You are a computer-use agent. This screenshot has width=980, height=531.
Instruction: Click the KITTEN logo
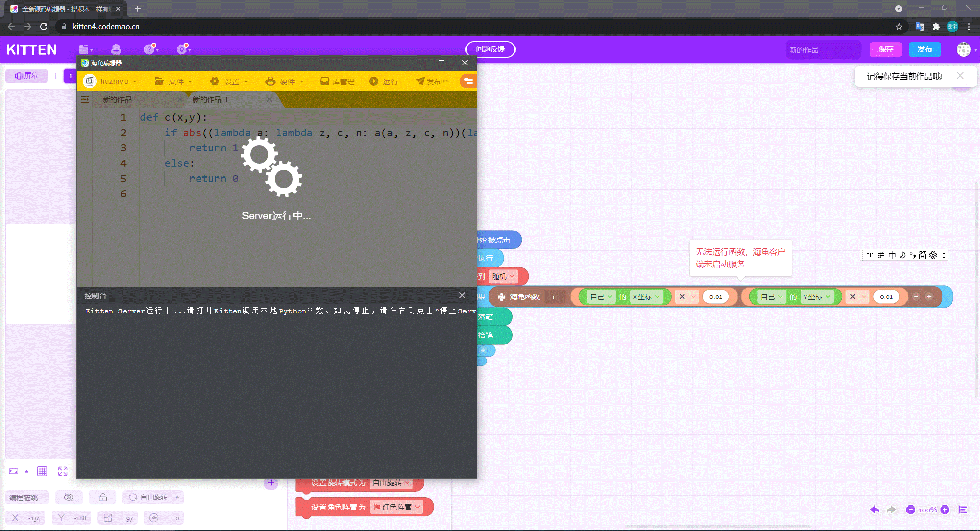click(32, 49)
